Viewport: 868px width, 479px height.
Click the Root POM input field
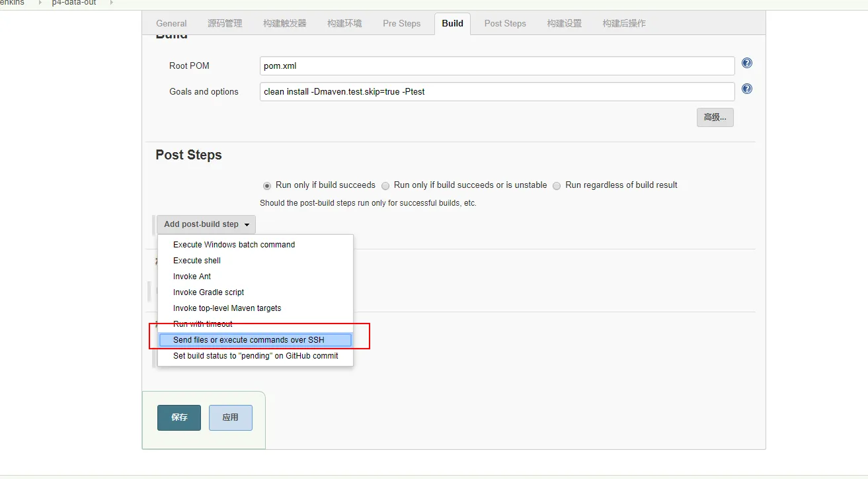(497, 66)
